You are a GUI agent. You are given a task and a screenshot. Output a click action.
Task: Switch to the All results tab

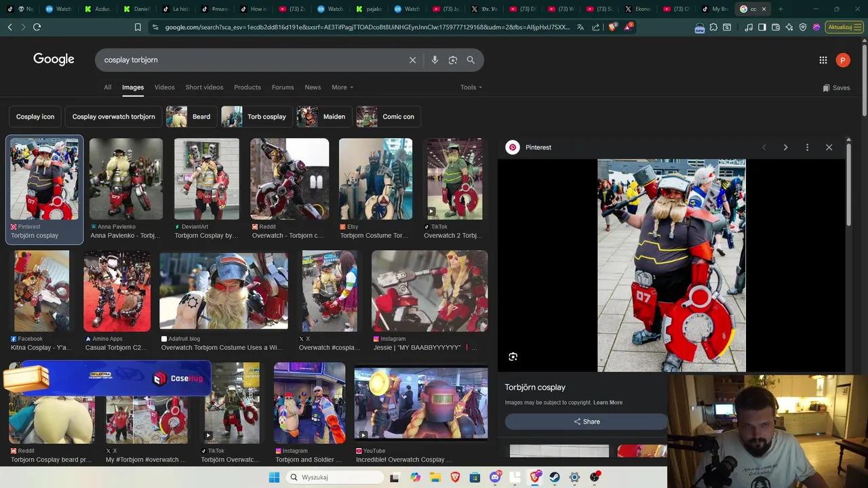coord(107,87)
